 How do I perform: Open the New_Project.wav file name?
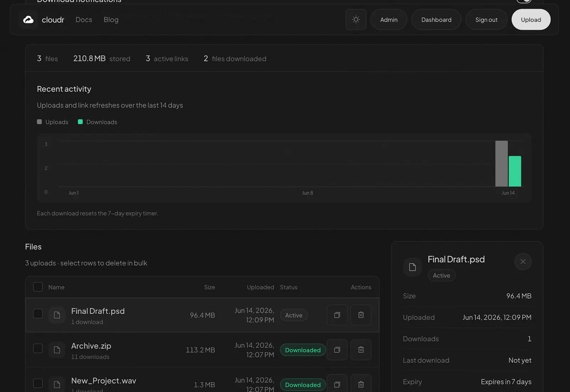(x=104, y=381)
